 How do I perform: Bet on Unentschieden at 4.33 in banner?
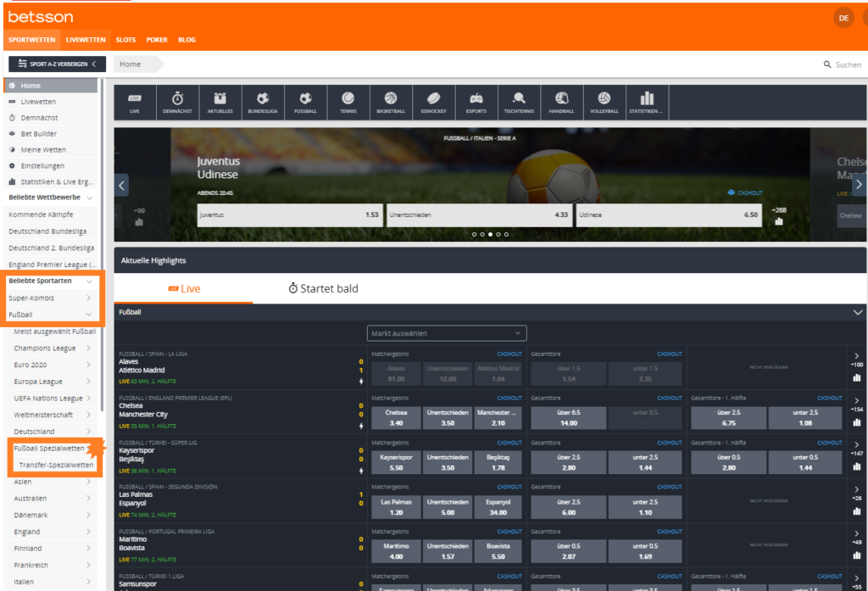(479, 215)
